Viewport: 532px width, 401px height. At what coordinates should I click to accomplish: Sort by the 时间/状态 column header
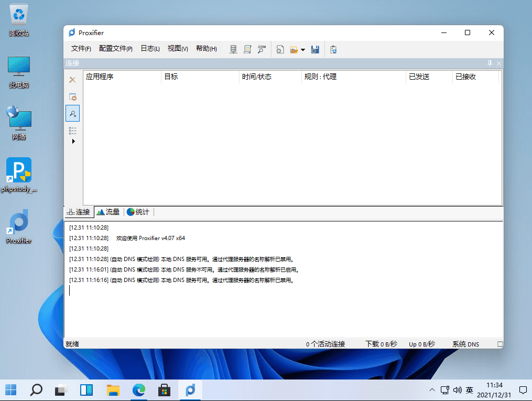coord(270,77)
